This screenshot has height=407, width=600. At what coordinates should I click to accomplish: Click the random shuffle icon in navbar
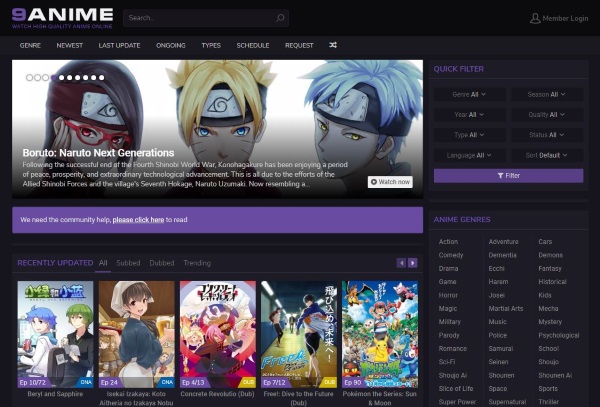pyautogui.click(x=333, y=45)
